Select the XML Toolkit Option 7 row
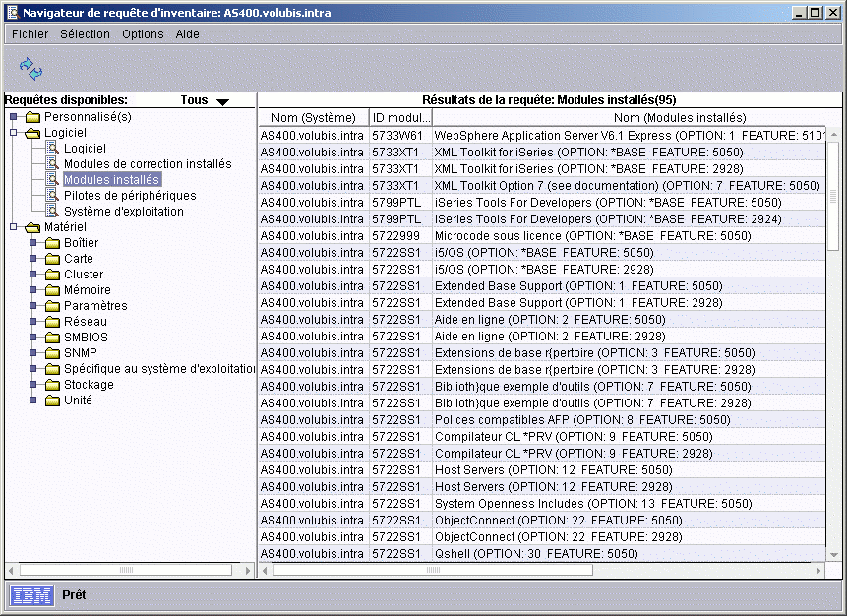Image resolution: width=847 pixels, height=616 pixels. [542, 186]
